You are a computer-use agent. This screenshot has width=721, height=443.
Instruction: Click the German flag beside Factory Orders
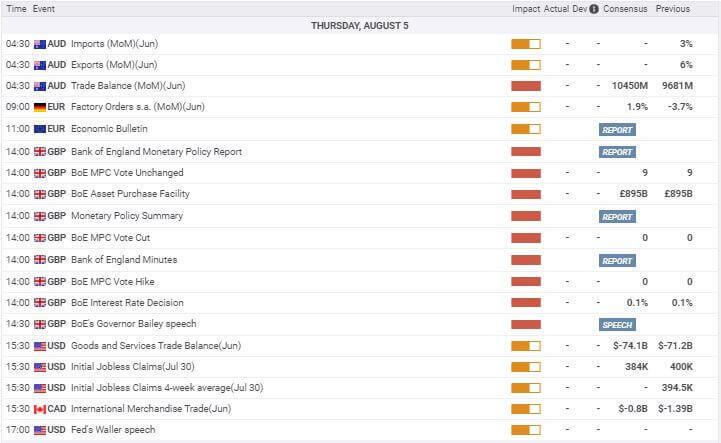[40, 107]
